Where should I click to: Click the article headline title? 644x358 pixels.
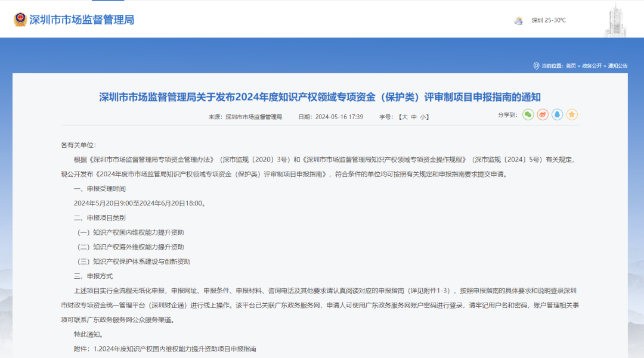click(320, 96)
